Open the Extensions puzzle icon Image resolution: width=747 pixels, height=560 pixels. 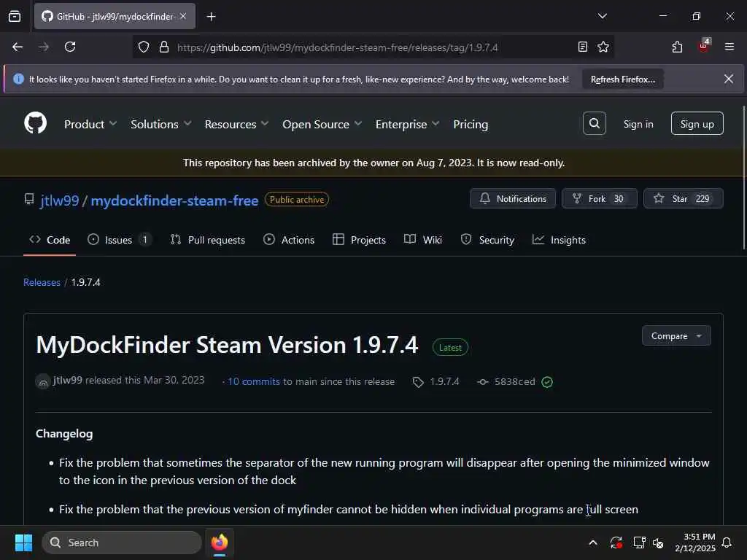click(x=677, y=47)
